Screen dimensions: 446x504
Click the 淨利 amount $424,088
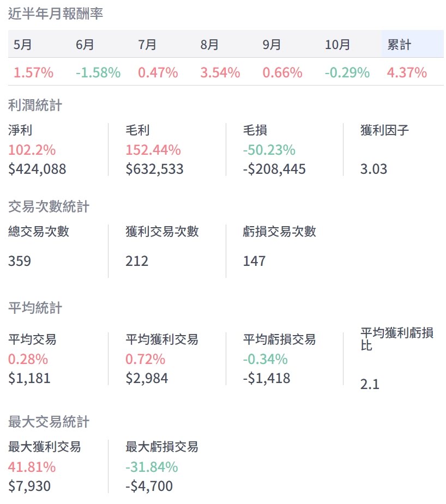tap(37, 169)
